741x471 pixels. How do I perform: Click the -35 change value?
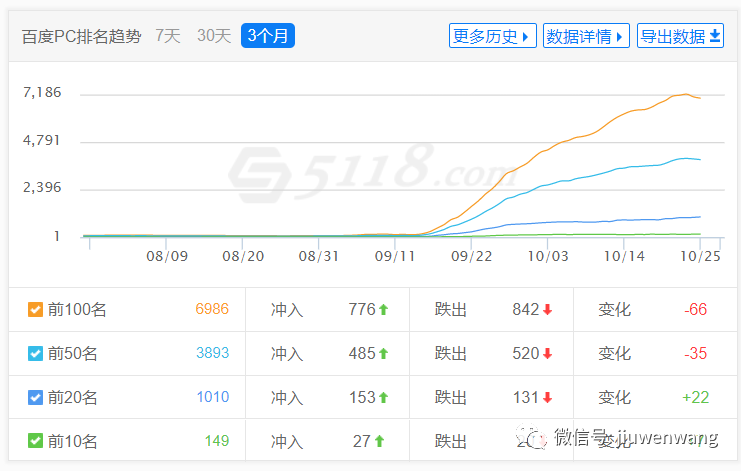696,353
